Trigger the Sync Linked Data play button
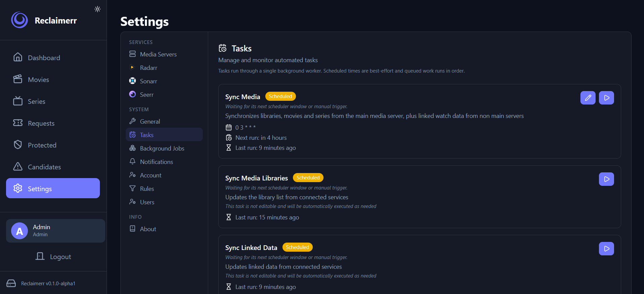Image resolution: width=644 pixels, height=294 pixels. (x=606, y=249)
